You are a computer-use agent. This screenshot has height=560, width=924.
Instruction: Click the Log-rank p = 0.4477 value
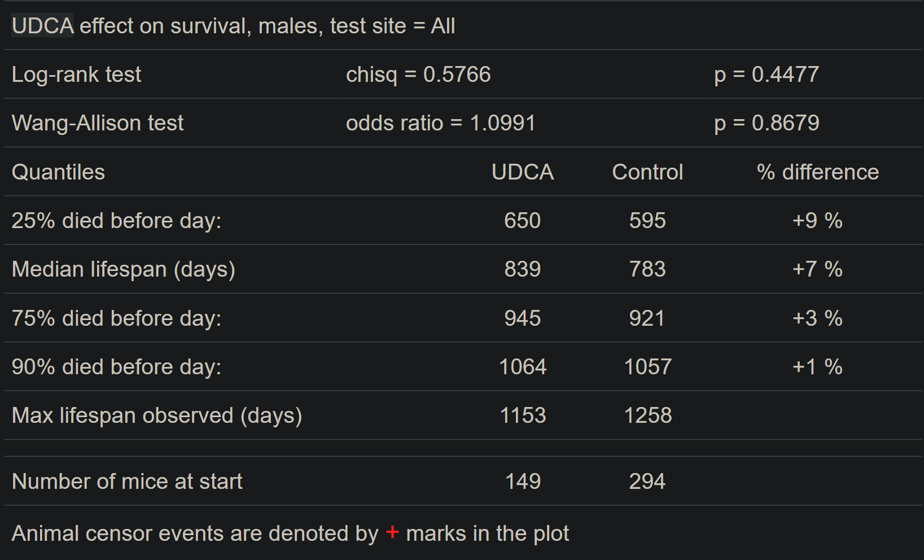767,75
